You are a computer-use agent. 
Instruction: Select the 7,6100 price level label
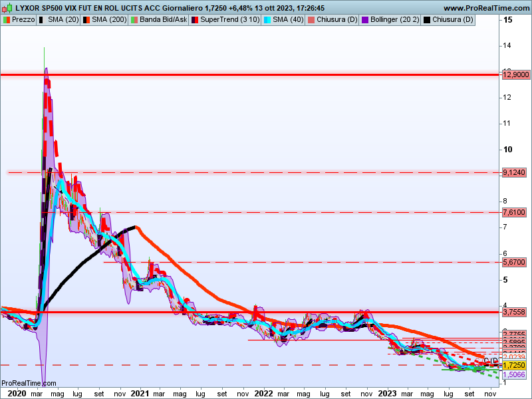(x=514, y=212)
